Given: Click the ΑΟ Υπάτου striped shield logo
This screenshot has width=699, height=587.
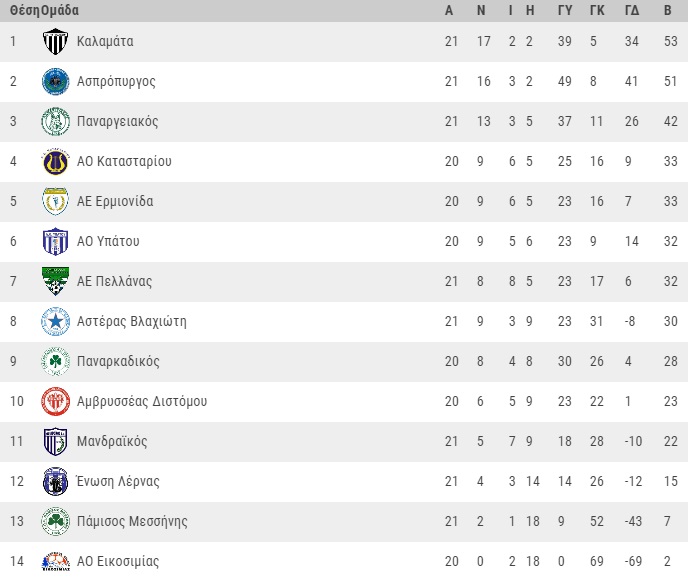Looking at the screenshot, I should click(x=55, y=242).
